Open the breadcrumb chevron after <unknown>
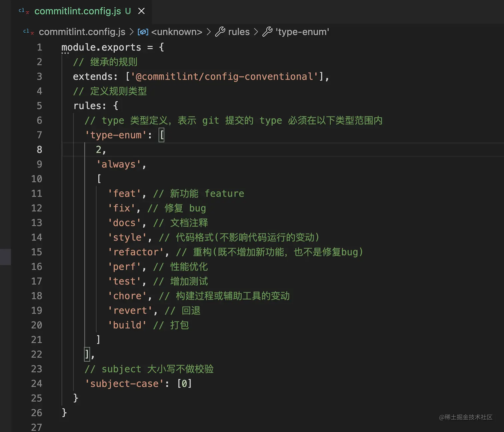The height and width of the screenshot is (432, 504). tap(209, 32)
